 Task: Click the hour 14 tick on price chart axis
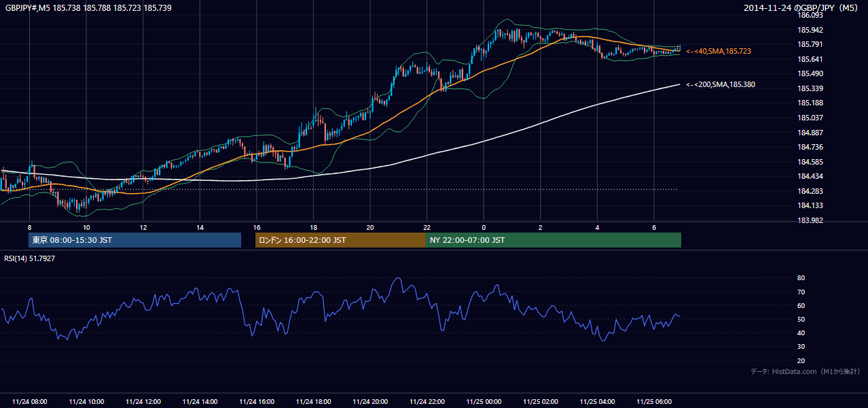point(200,226)
